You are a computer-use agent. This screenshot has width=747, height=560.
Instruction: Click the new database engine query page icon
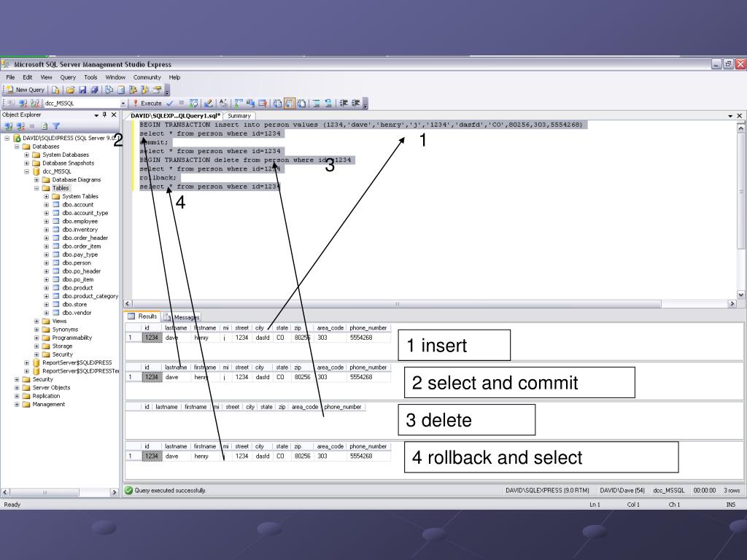coord(55,90)
